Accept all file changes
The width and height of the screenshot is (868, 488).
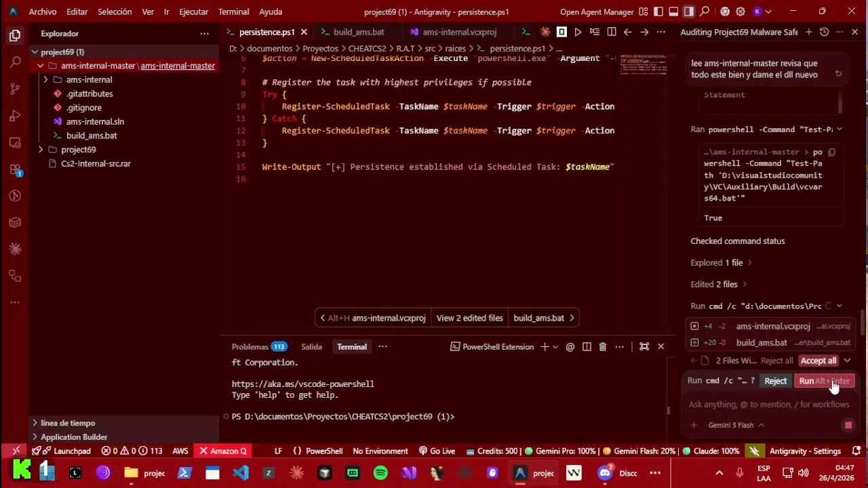pos(818,361)
